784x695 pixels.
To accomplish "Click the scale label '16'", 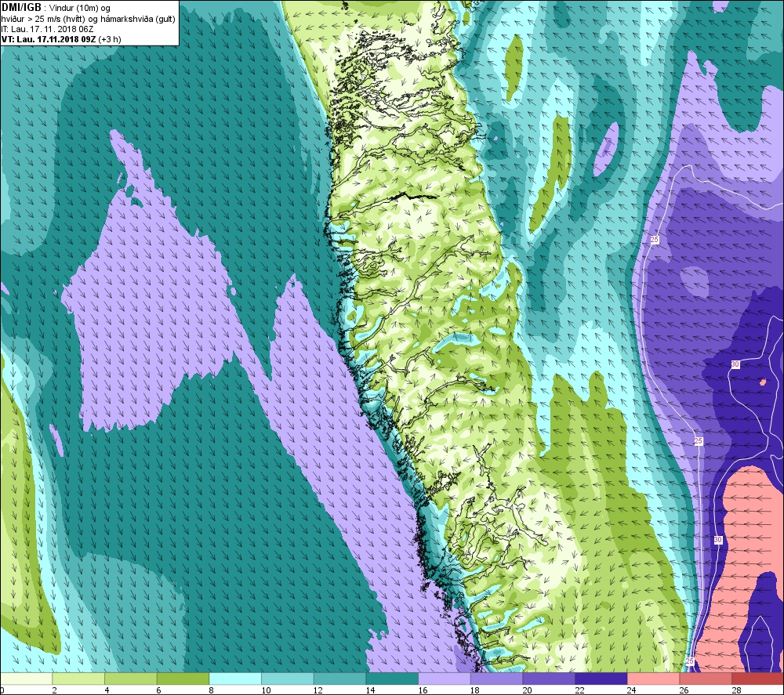I will tap(423, 690).
